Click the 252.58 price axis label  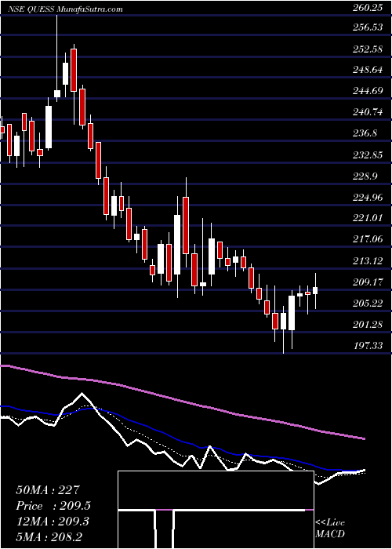(367, 49)
